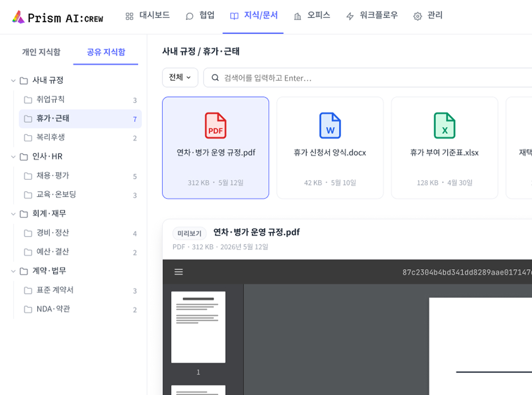This screenshot has height=395, width=532.
Task: Click the 계약·법무 folder icon
Action: (x=24, y=271)
